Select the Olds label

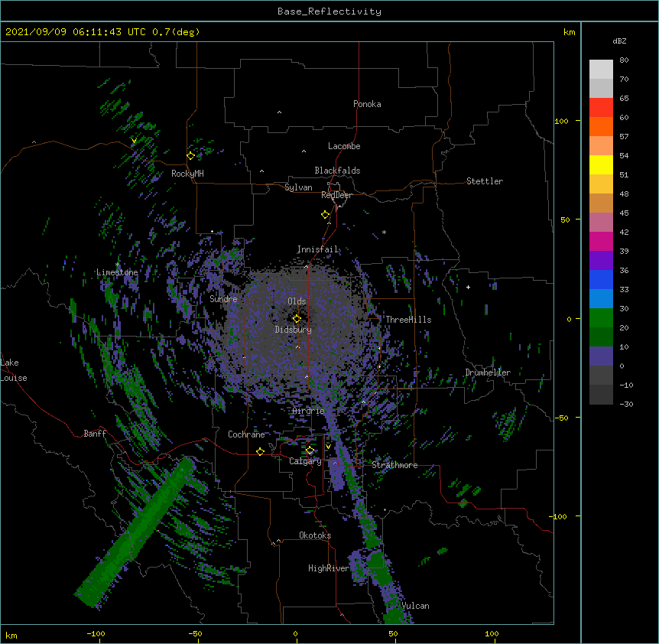pyautogui.click(x=297, y=301)
